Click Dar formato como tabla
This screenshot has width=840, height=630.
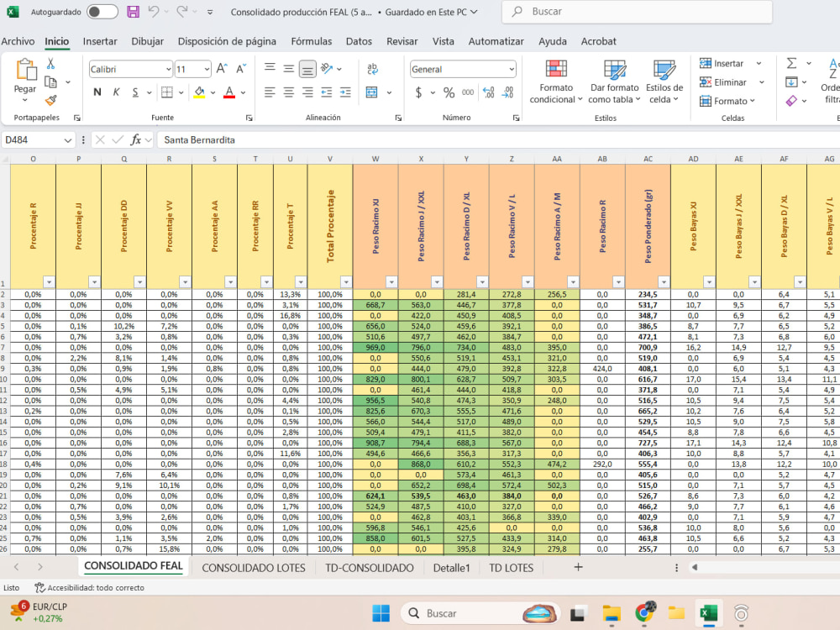click(615, 81)
